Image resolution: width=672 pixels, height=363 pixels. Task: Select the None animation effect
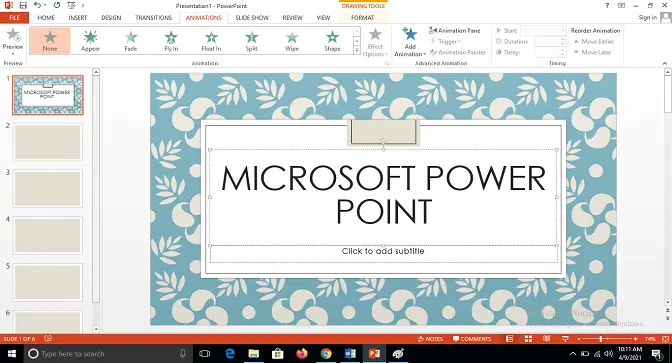[50, 41]
